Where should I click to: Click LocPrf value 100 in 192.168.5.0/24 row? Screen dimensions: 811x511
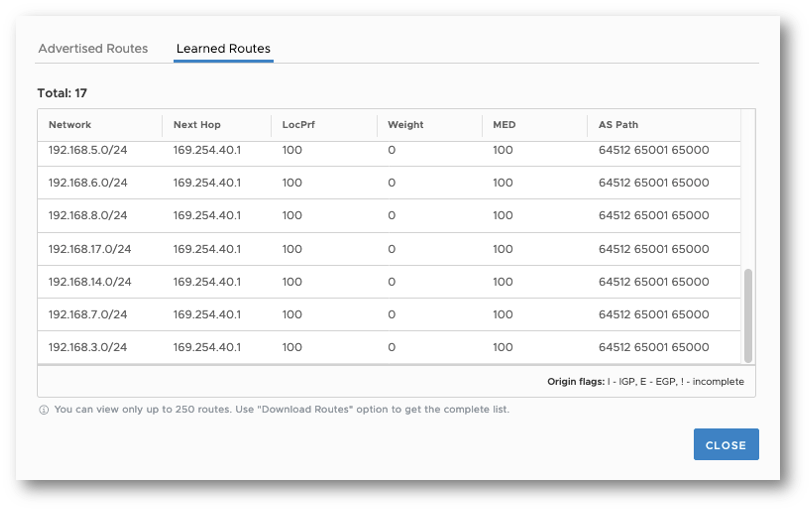(292, 151)
